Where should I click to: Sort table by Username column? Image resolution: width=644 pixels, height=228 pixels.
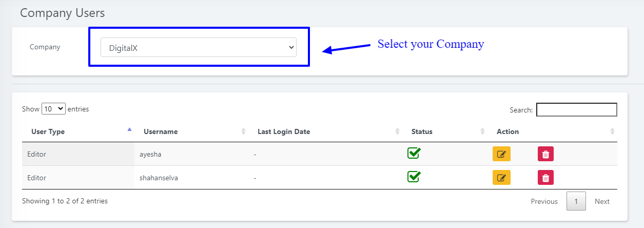point(161,131)
